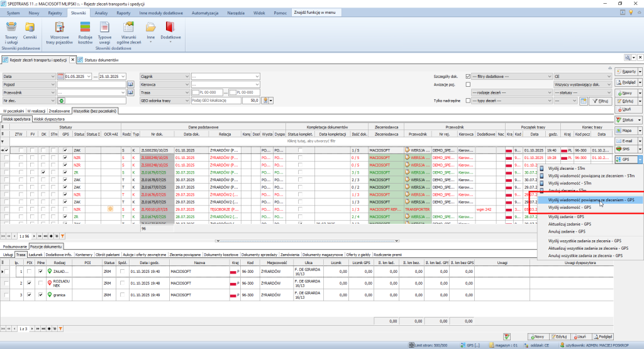Image resolution: width=644 pixels, height=349 pixels.
Task: Open the Statusy dokumentów document tab
Action: 101,60
